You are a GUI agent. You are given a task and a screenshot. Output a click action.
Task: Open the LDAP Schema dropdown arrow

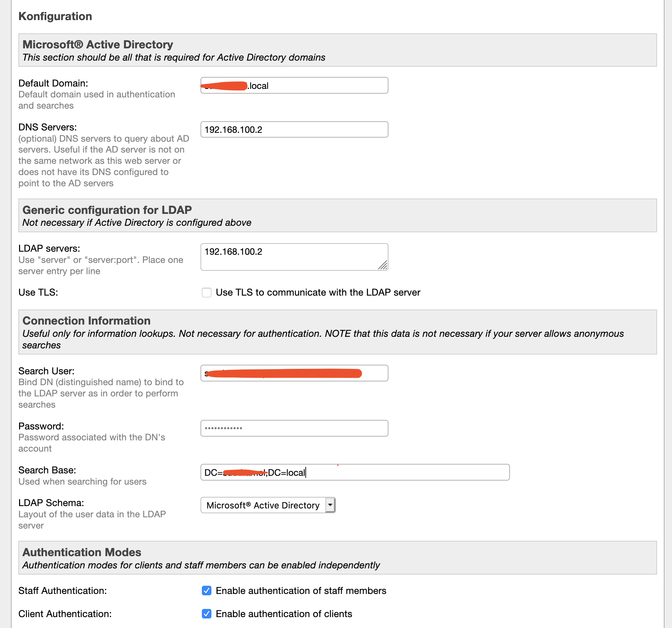330,505
